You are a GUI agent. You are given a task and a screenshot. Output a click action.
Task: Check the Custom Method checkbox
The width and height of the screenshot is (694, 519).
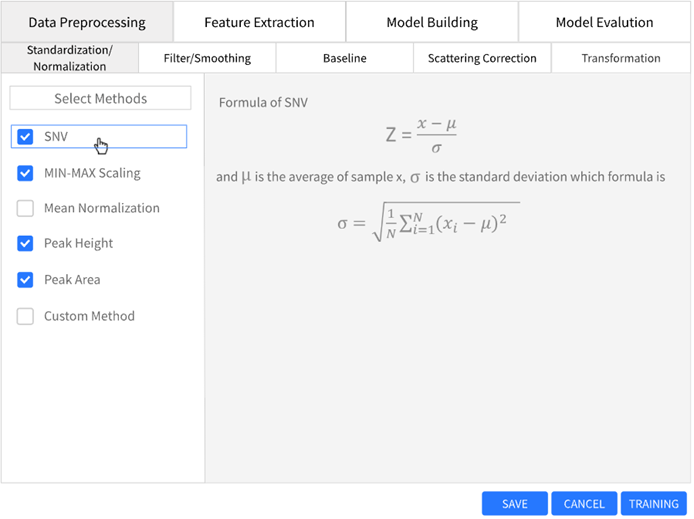pyautogui.click(x=26, y=316)
